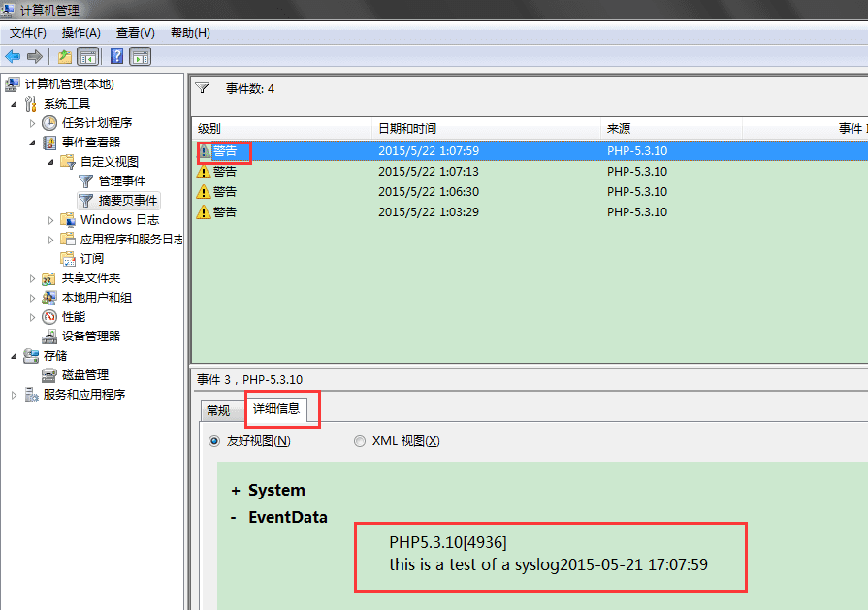Open the 查看(V) menu
Image resolution: width=868 pixels, height=610 pixels.
134,32
